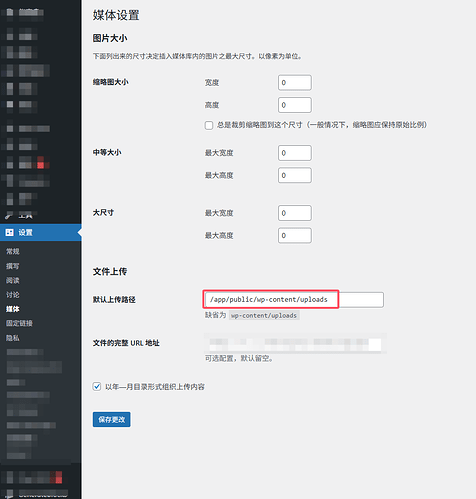Open 固定链接 permalink settings
Screen dimensions: 476x499
pyautogui.click(x=19, y=323)
